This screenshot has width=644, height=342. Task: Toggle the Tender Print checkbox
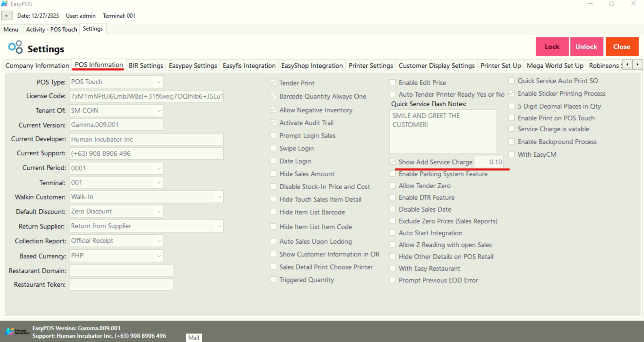click(273, 83)
